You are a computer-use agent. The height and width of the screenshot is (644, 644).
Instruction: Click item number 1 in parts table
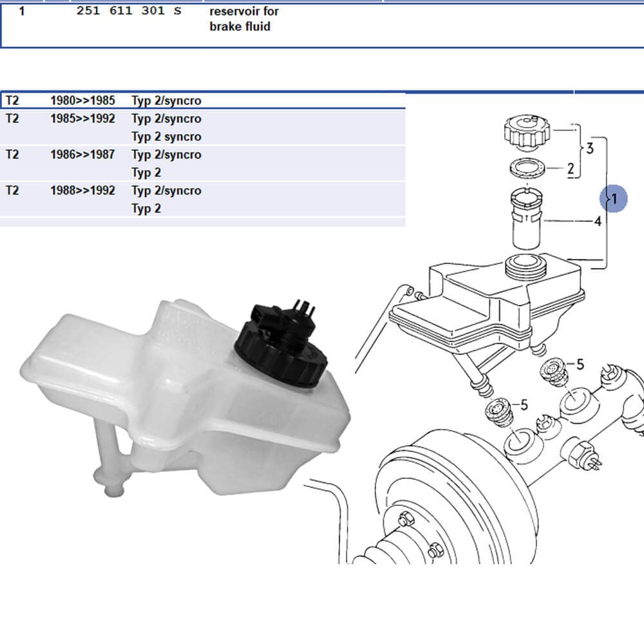tap(22, 11)
